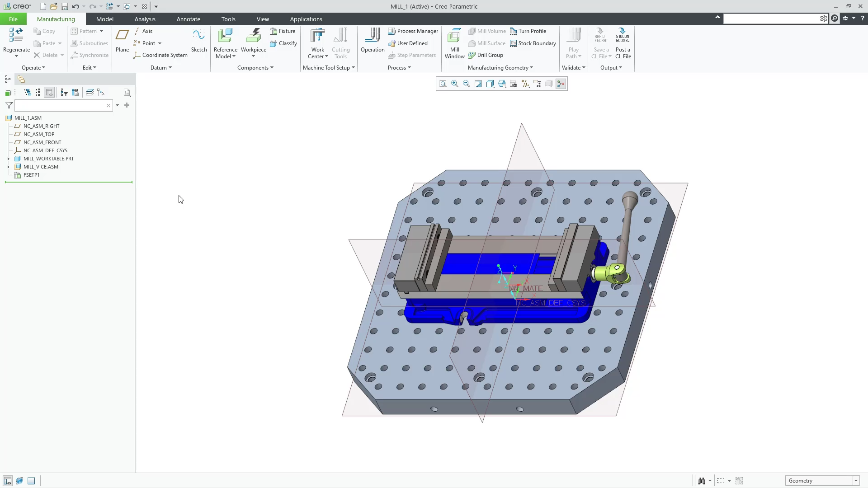The image size is (868, 488).
Task: Click the Operation icon in Process
Action: pos(373,35)
